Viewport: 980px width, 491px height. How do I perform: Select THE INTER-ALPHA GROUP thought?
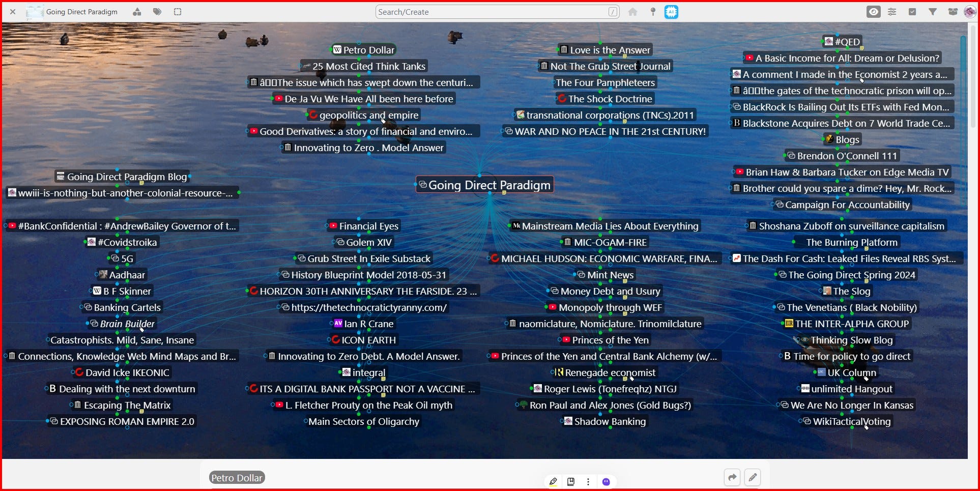(x=847, y=324)
